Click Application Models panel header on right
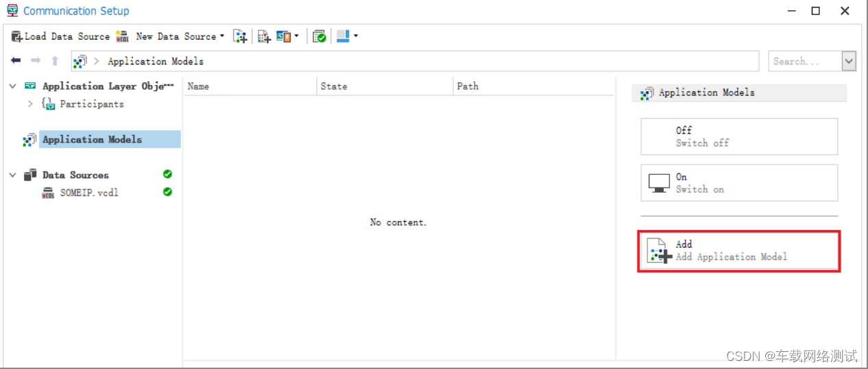 coord(739,93)
